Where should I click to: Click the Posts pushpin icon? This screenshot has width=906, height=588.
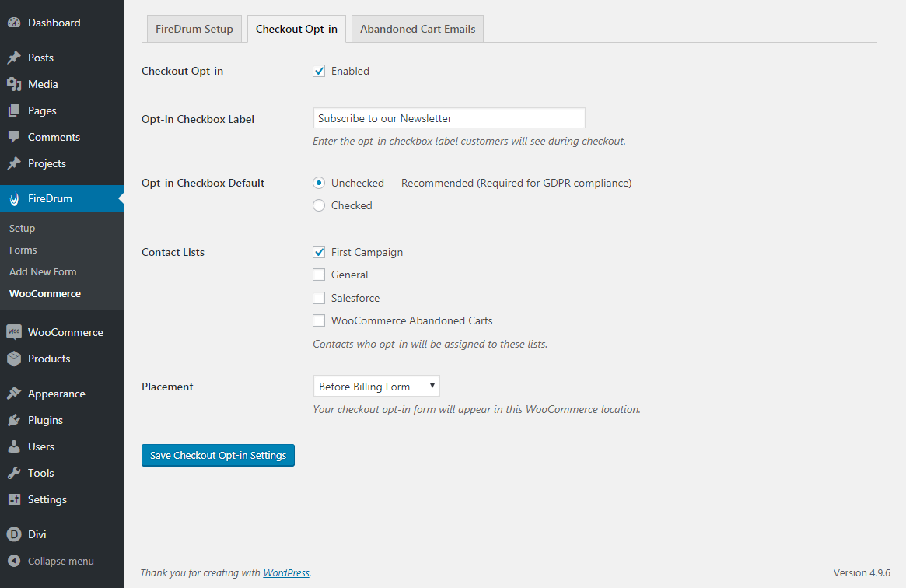(x=13, y=58)
